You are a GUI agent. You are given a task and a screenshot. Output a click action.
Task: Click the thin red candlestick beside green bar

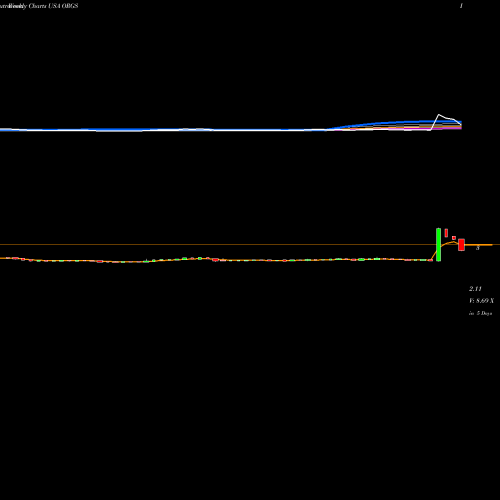[x=446, y=233]
